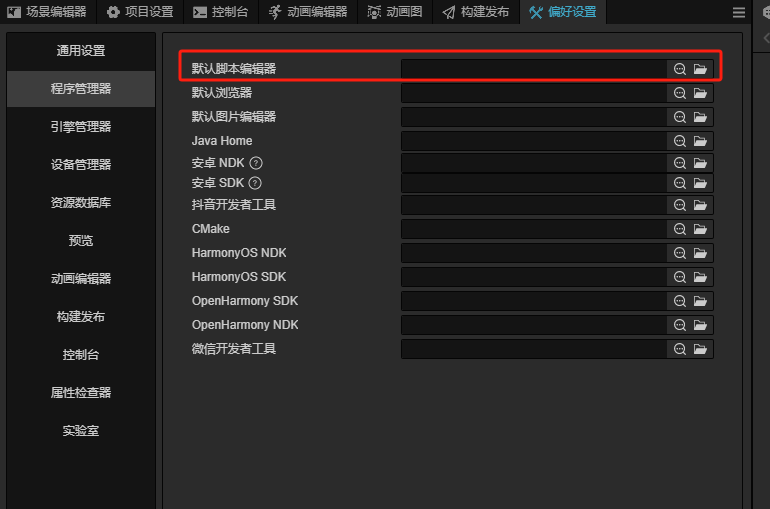Click search icon for 默认浏览器 row
Image resolution: width=770 pixels, height=509 pixels.
(680, 93)
